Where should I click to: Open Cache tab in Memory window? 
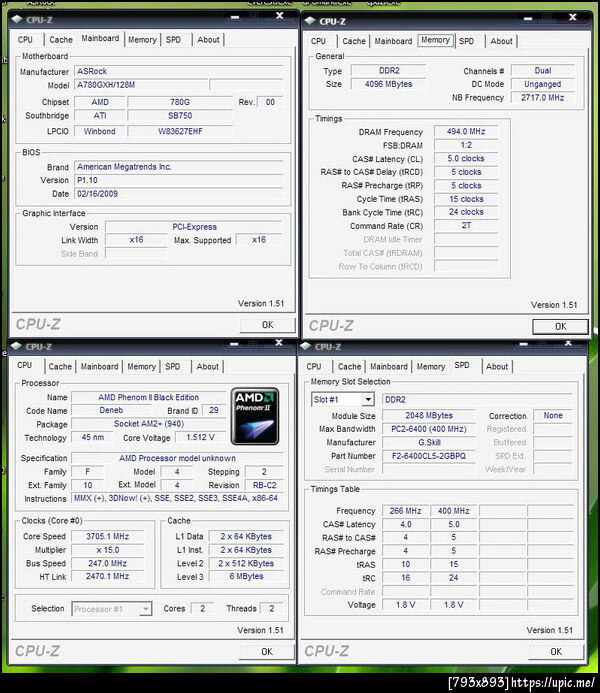pyautogui.click(x=354, y=41)
